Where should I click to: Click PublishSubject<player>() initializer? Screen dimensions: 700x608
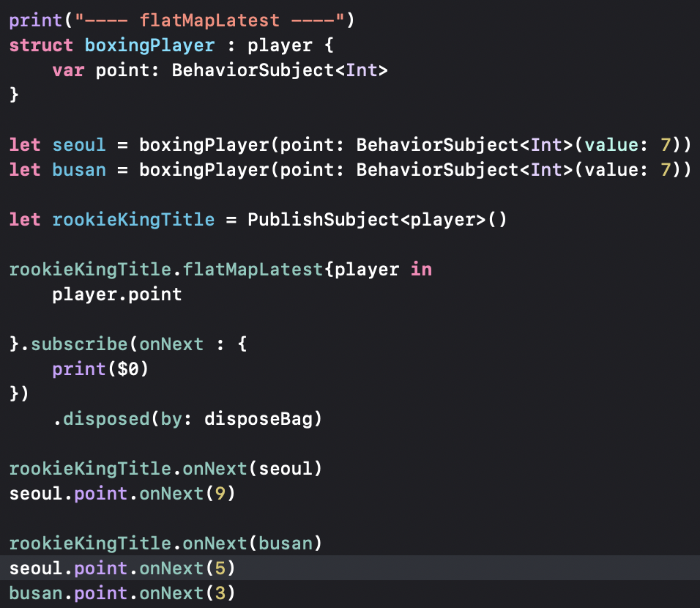coord(377,220)
